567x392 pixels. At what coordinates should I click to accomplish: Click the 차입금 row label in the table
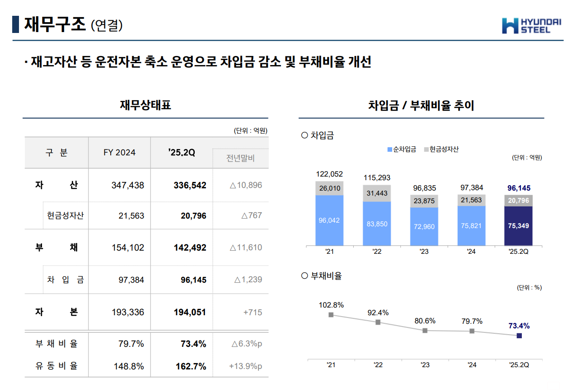coord(66,280)
